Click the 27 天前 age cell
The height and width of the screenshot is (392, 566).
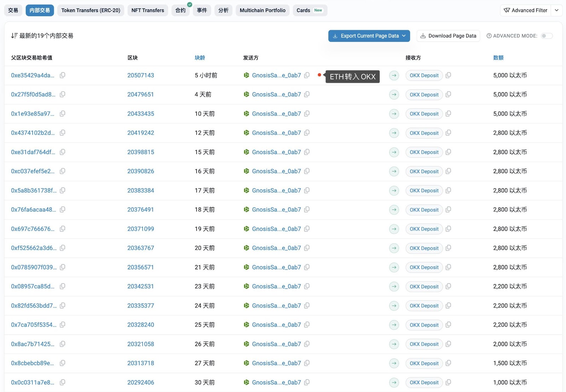(x=205, y=363)
